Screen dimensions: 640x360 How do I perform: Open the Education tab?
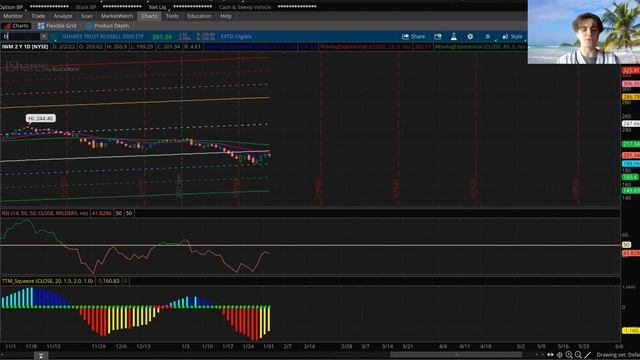(x=199, y=16)
